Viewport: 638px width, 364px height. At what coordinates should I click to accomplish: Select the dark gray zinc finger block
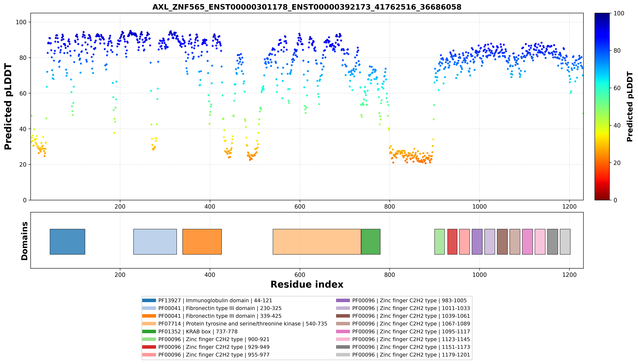pyautogui.click(x=553, y=241)
